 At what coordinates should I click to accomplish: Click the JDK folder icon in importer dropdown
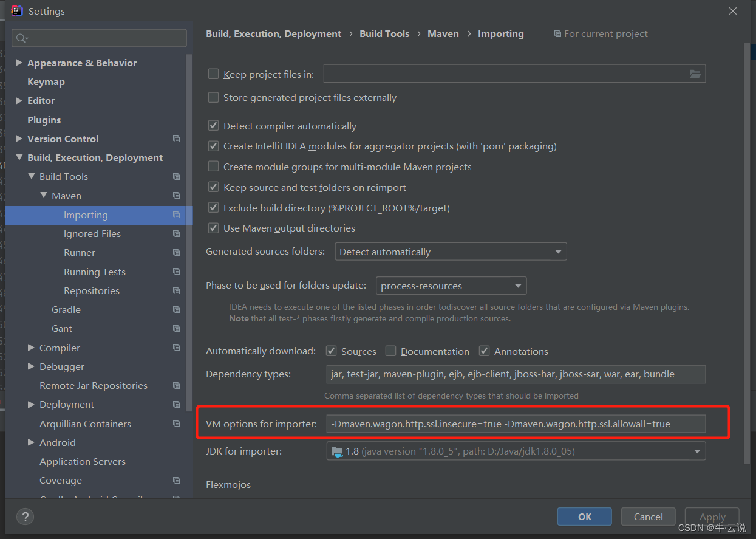click(x=337, y=451)
